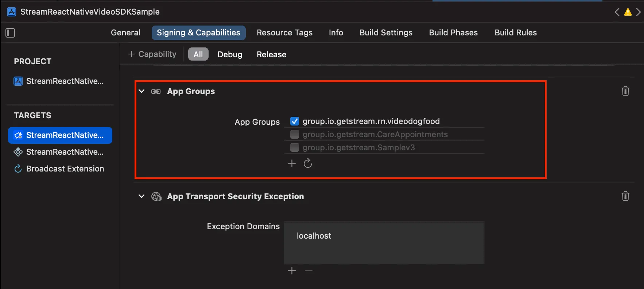The width and height of the screenshot is (644, 289).
Task: Check group.io.getstream.Samplev3 checkbox
Action: point(295,147)
